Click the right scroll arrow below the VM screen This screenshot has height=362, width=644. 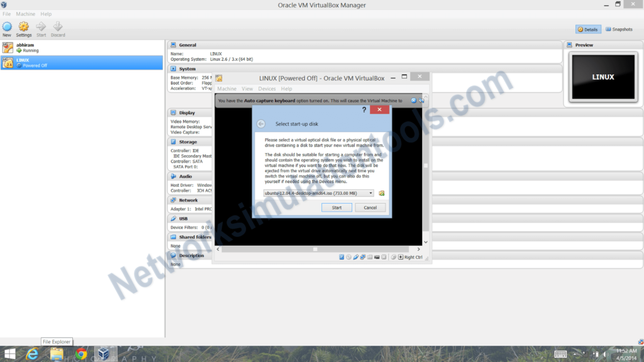418,249
